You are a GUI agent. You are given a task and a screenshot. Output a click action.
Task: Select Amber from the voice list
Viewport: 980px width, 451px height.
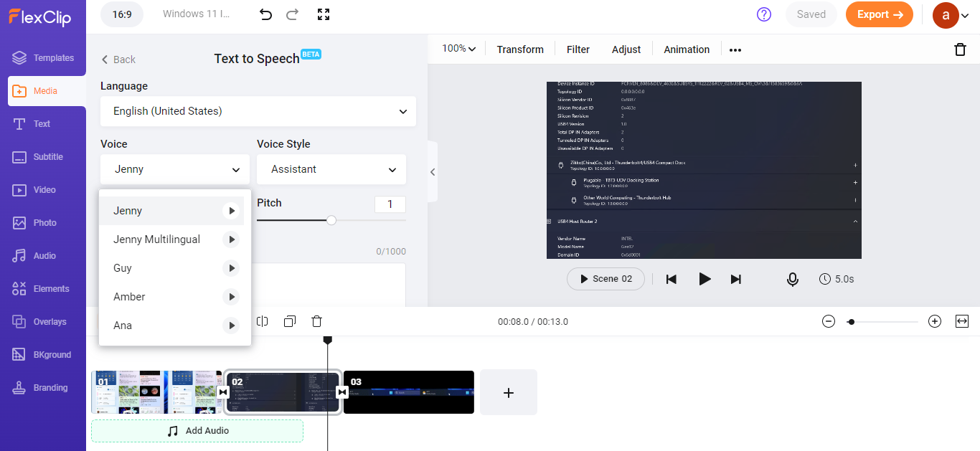[x=130, y=297]
